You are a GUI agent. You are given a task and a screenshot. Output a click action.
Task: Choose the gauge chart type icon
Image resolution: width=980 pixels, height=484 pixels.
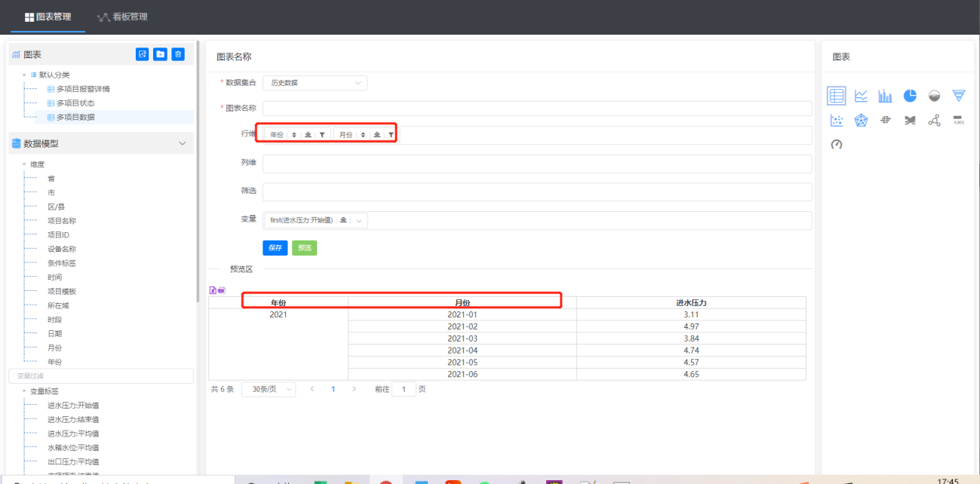click(836, 144)
